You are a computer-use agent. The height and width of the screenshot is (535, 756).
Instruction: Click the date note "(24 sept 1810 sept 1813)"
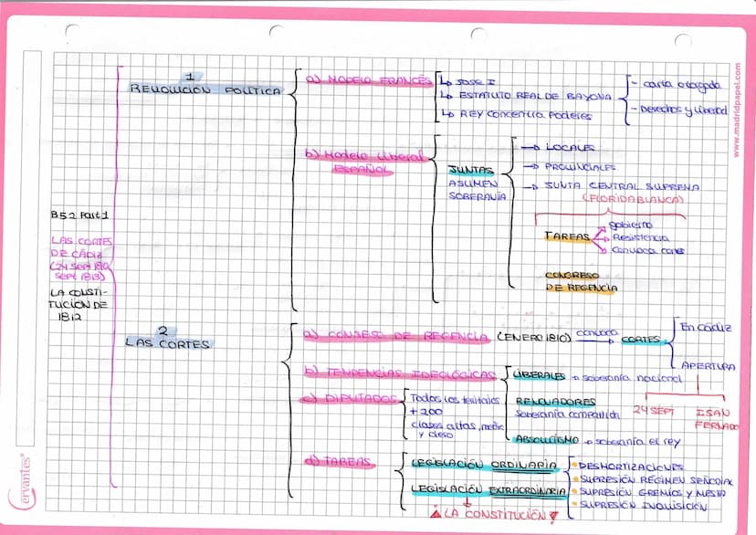tap(80, 271)
